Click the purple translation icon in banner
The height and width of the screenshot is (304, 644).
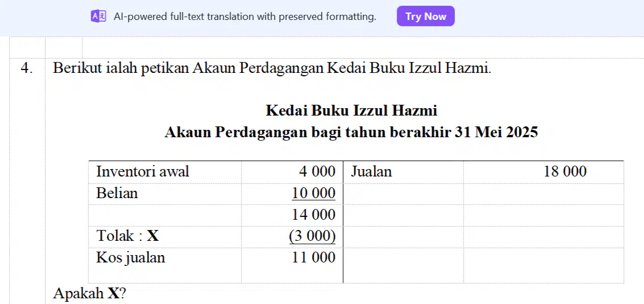point(98,17)
